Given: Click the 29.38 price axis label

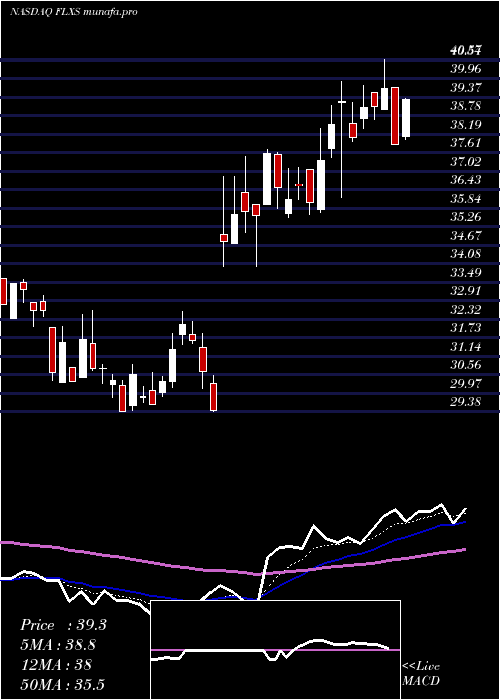Looking at the screenshot, I should tap(466, 402).
